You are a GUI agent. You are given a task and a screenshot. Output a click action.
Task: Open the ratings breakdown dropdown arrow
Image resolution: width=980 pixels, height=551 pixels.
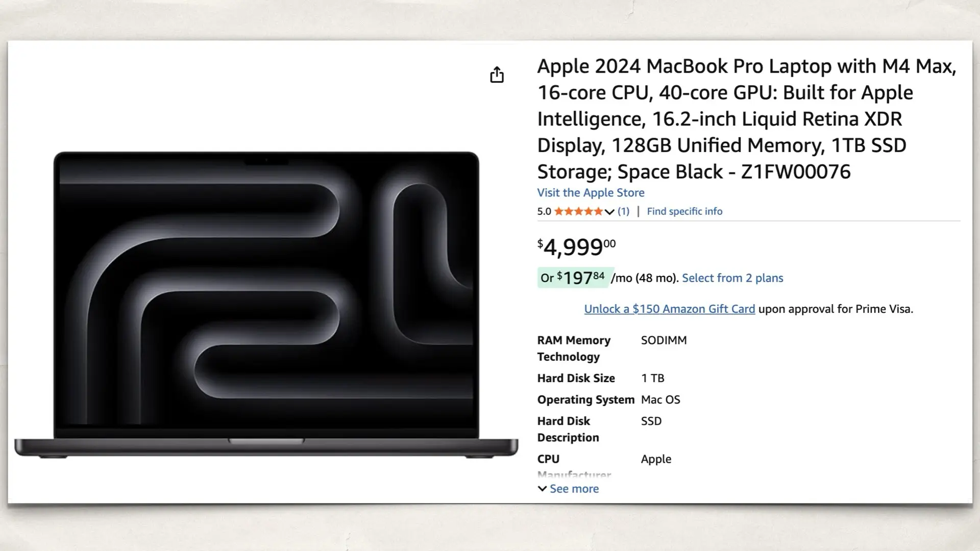pos(608,212)
